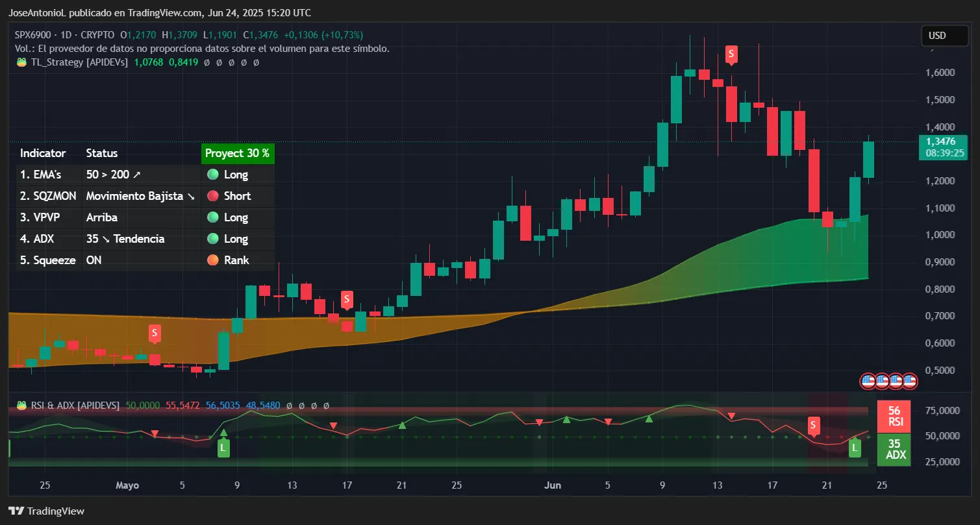Select the sell marker above the May 17 candle
The height and width of the screenshot is (525, 980).
(x=347, y=300)
